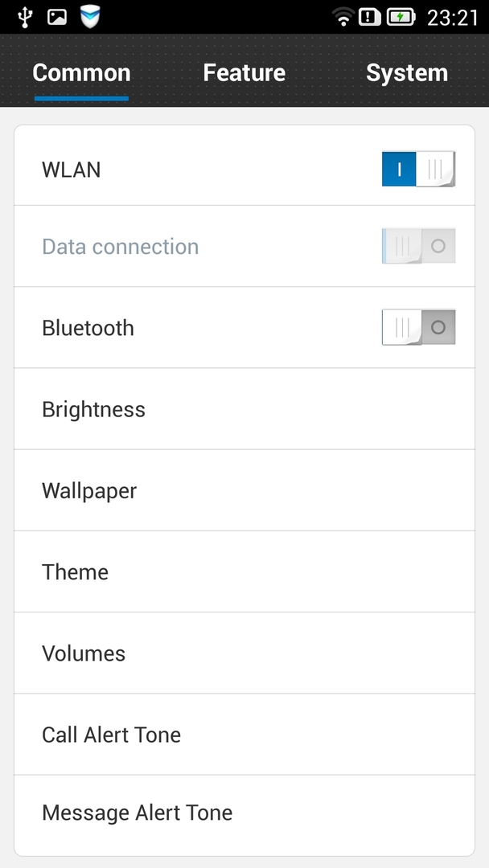Choose Message Alert Tone
Image resolution: width=489 pixels, height=868 pixels.
[244, 813]
